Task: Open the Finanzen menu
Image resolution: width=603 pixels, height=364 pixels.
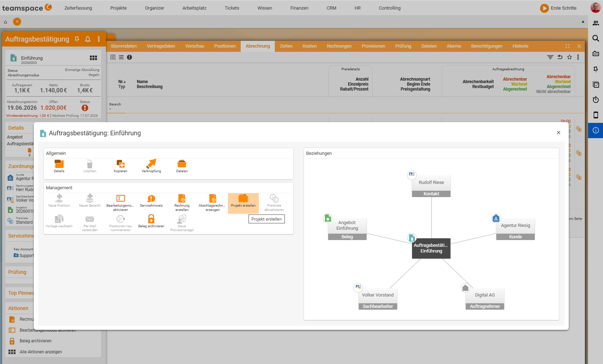Action: click(299, 8)
